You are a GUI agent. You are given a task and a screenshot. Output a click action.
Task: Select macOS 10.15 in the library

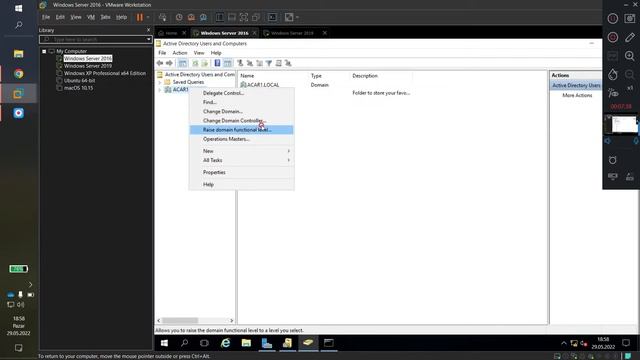(78, 88)
